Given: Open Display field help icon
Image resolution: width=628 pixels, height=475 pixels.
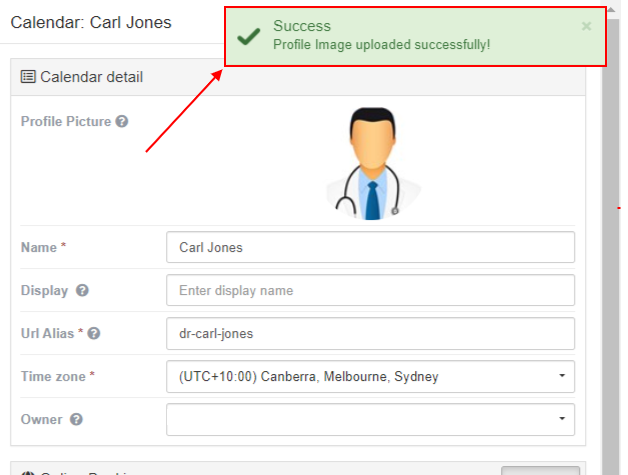Looking at the screenshot, I should [82, 290].
